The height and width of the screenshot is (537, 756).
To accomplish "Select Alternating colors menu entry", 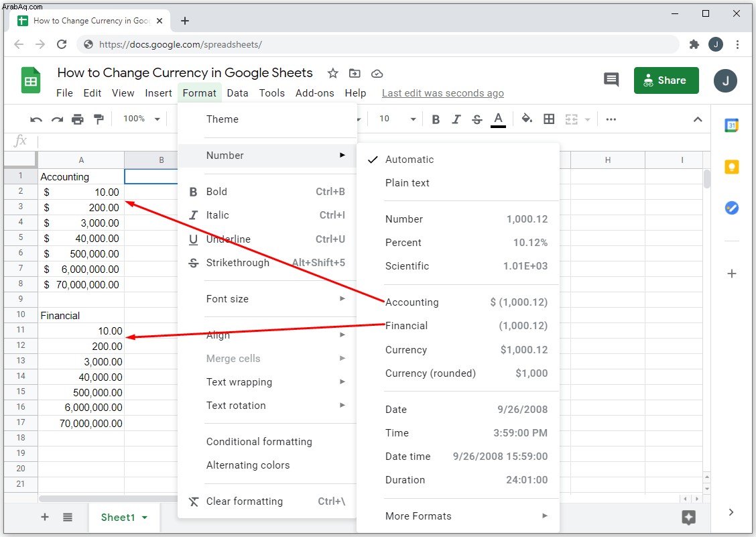I will (x=267, y=465).
